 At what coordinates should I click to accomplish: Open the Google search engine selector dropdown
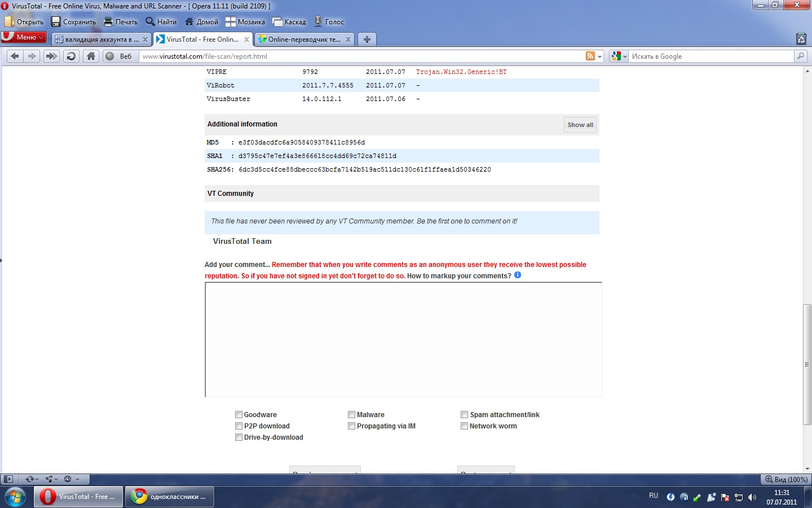[619, 56]
